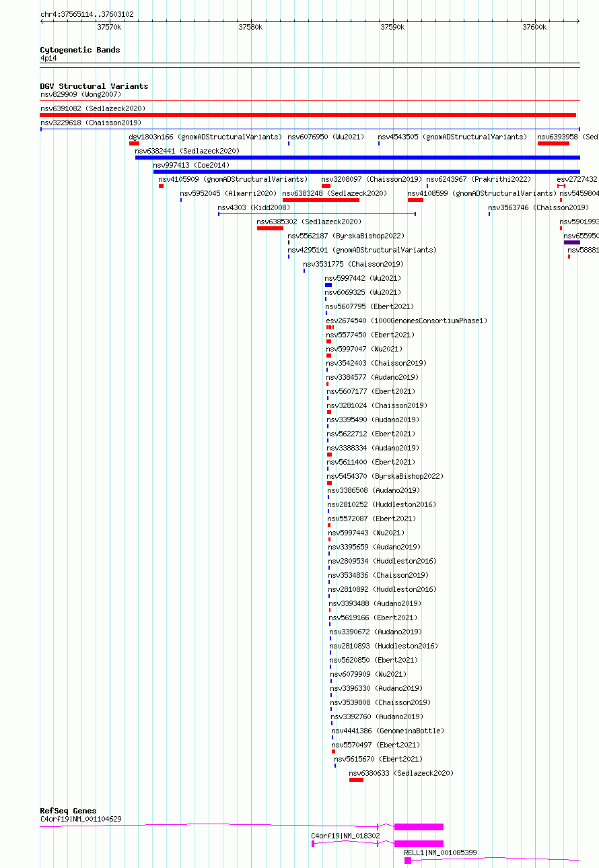
Task: Click the 37580k ruler tick label
Action: 250,27
